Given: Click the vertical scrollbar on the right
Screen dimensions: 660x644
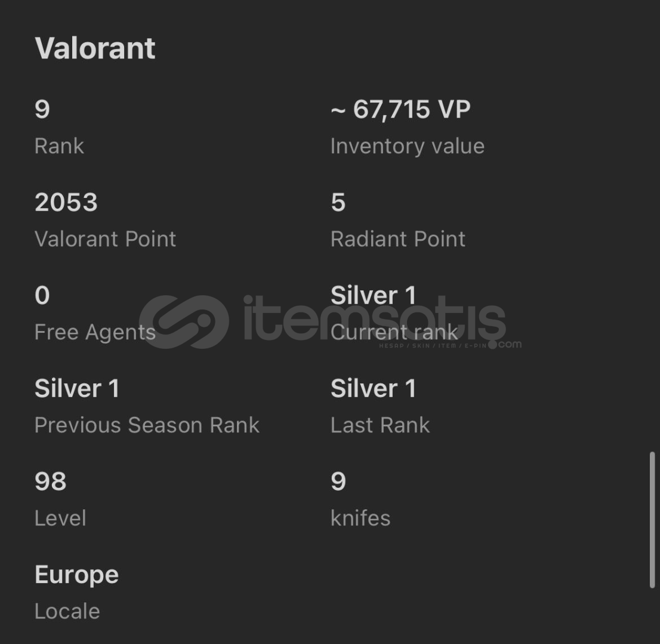Looking at the screenshot, I should (x=652, y=520).
